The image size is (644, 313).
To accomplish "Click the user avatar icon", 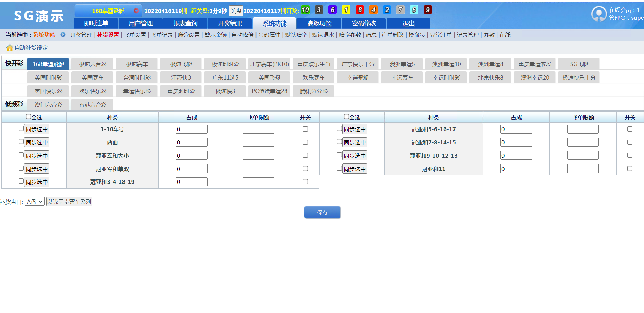I will 599,14.
